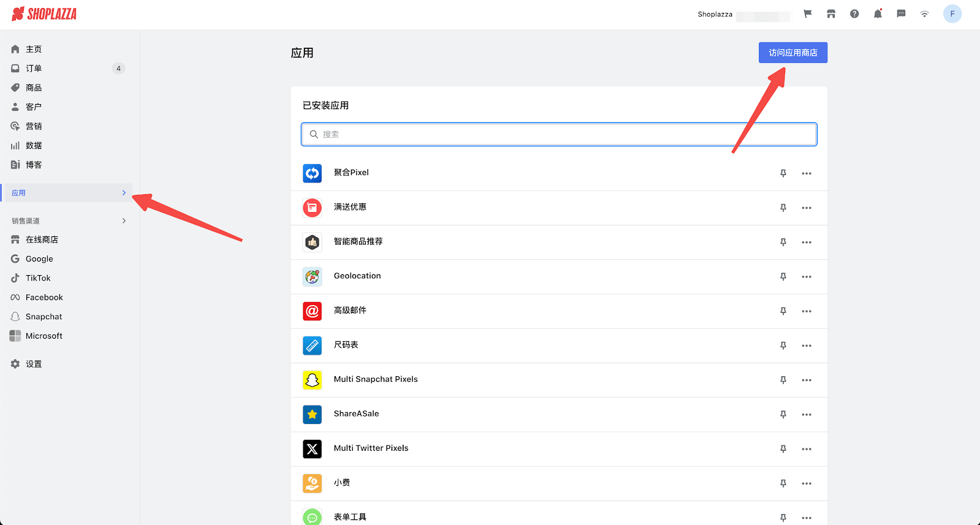Open more options for 满送优惠
980x525 pixels.
807,208
